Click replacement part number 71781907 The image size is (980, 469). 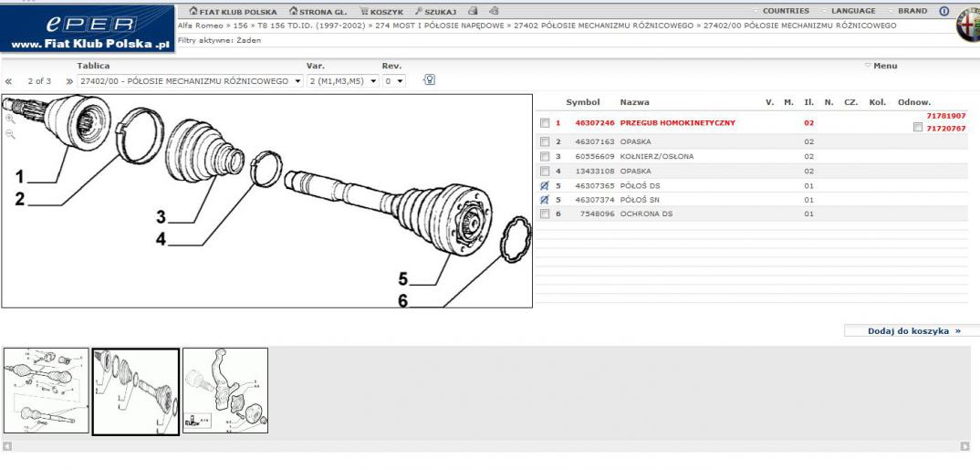[945, 116]
